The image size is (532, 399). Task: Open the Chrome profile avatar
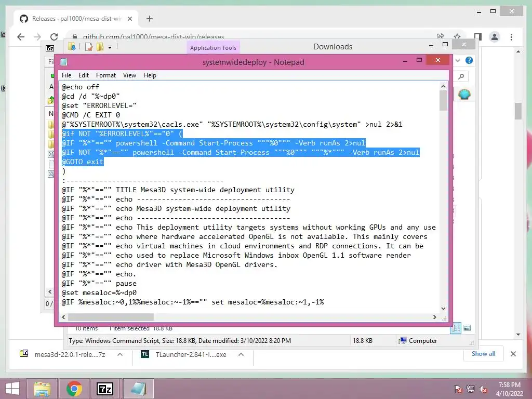tap(495, 37)
